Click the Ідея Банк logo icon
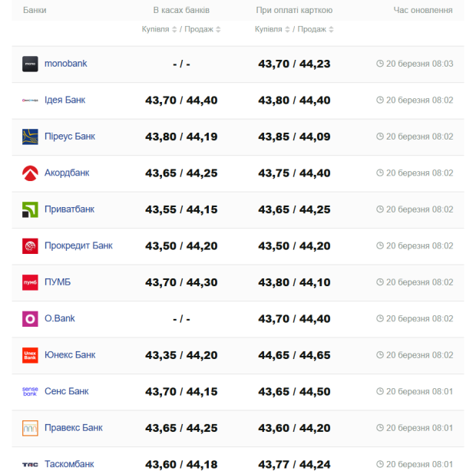This screenshot has height=474, width=476. [30, 100]
